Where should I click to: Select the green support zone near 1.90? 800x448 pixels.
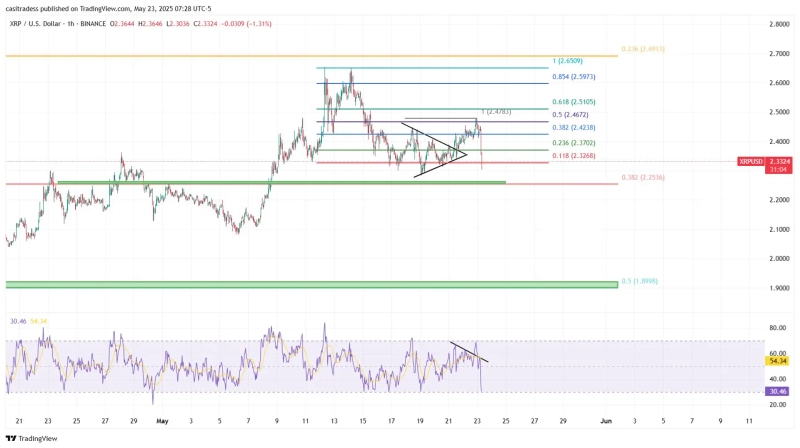[x=310, y=285]
